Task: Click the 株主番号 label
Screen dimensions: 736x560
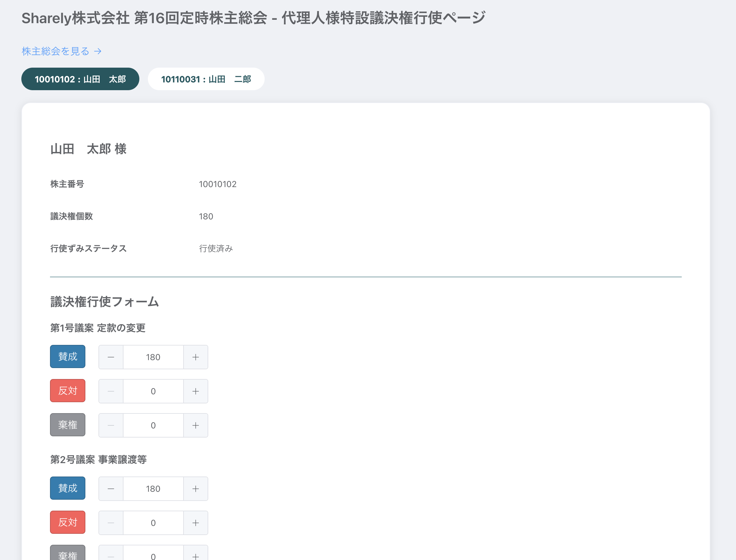Action: pos(67,184)
